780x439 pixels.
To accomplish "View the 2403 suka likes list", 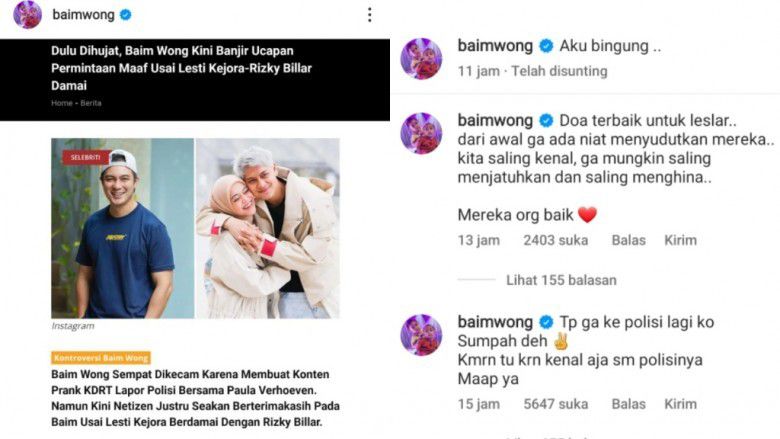I will pos(556,241).
